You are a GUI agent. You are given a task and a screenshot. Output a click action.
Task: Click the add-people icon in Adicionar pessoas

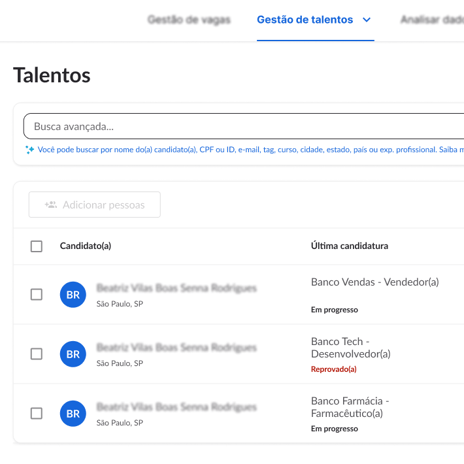51,205
